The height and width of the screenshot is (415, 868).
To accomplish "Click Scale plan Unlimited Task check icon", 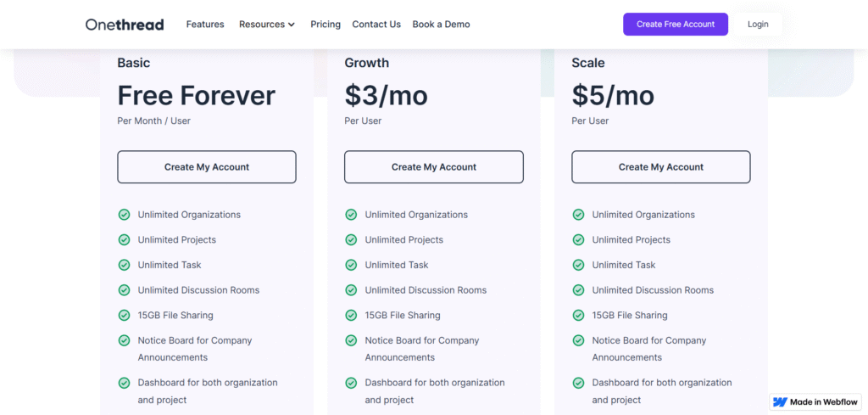I will [x=578, y=265].
